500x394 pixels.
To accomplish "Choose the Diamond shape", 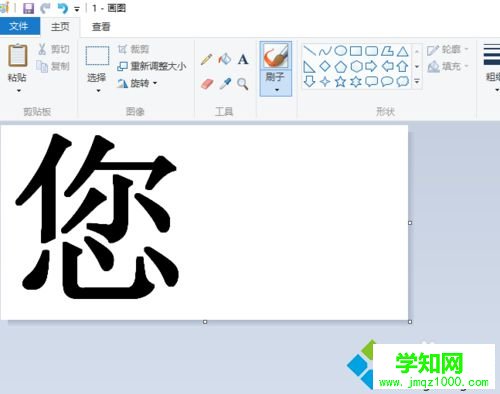I will [325, 66].
